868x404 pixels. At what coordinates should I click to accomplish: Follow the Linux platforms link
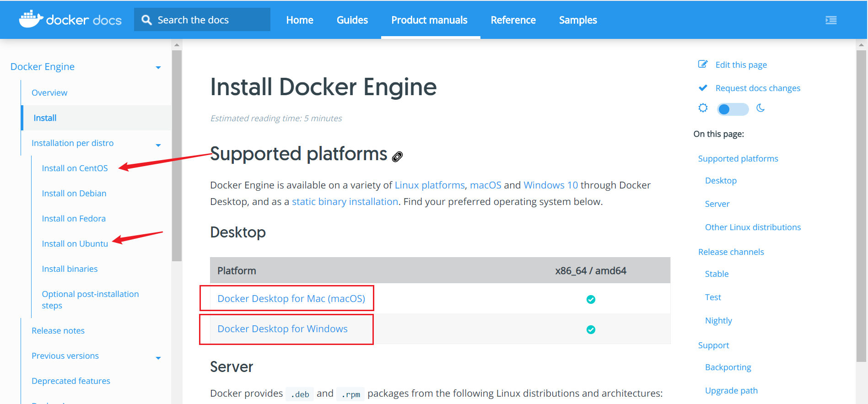[x=430, y=185]
